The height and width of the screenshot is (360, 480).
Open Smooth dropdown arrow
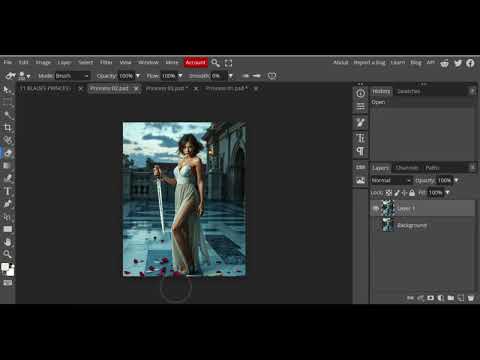230,76
